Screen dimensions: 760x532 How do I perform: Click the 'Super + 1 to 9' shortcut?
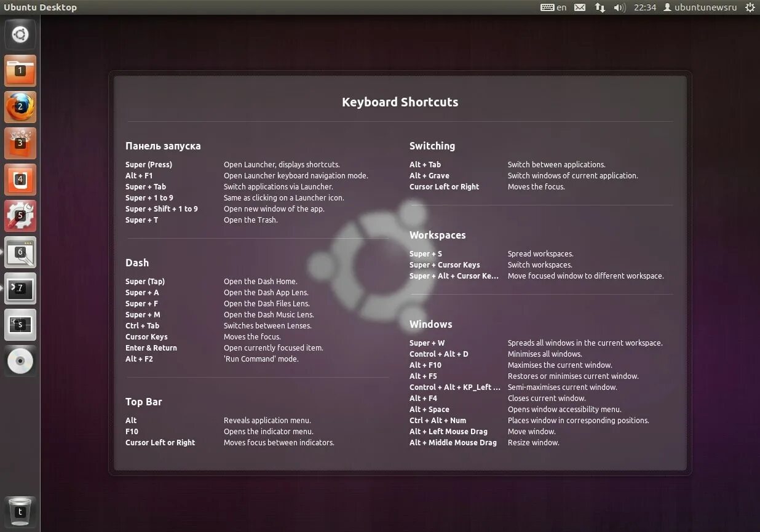pyautogui.click(x=149, y=198)
